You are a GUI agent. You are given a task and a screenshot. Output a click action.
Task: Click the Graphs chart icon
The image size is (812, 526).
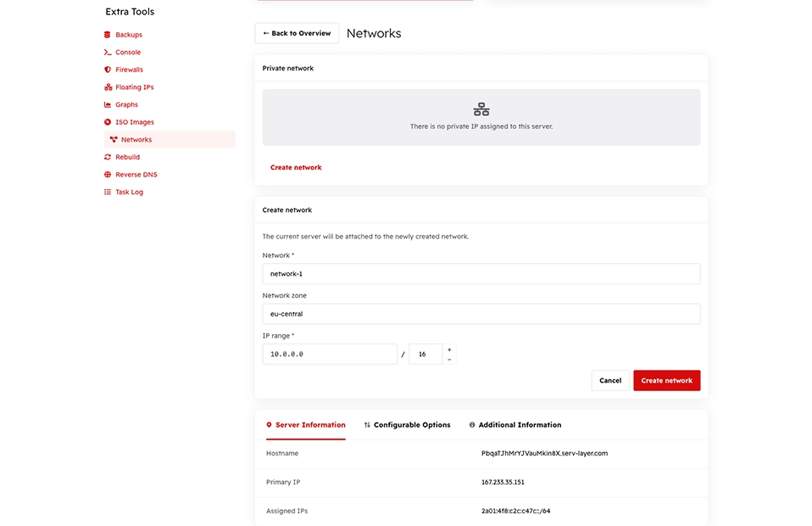(107, 104)
